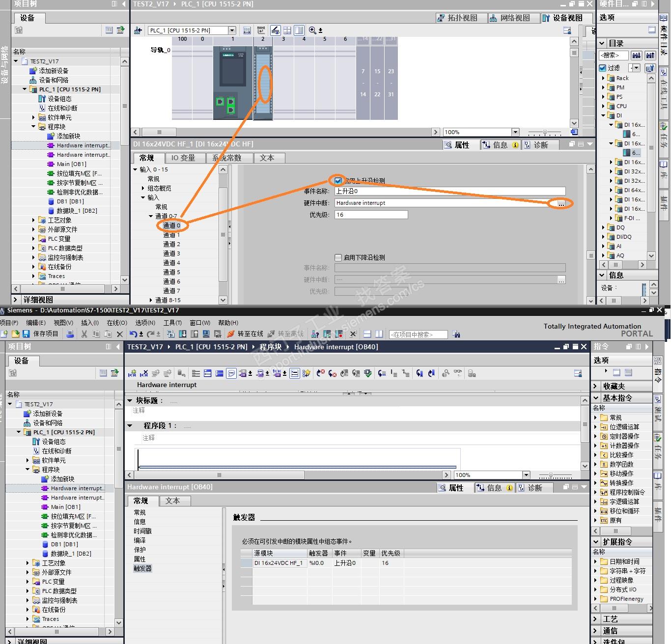Open the upper device view zoom percentage dropdown
Viewport: 671px width, 644px height.
pos(515,132)
